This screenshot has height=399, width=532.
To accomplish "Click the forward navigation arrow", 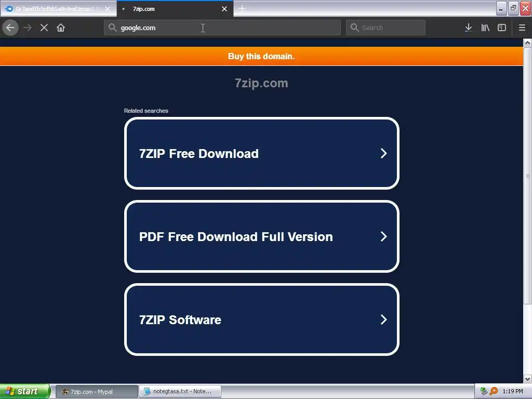I will [28, 28].
